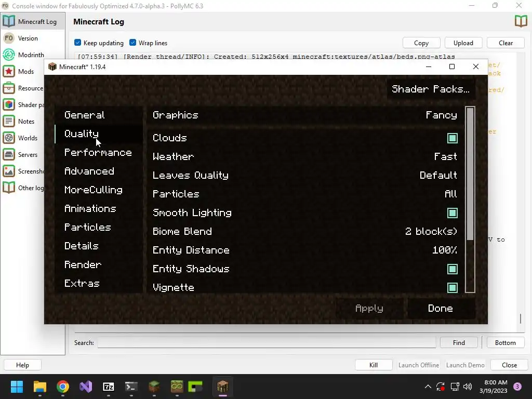532x399 pixels.
Task: Select the Quality settings tab
Action: click(99, 134)
